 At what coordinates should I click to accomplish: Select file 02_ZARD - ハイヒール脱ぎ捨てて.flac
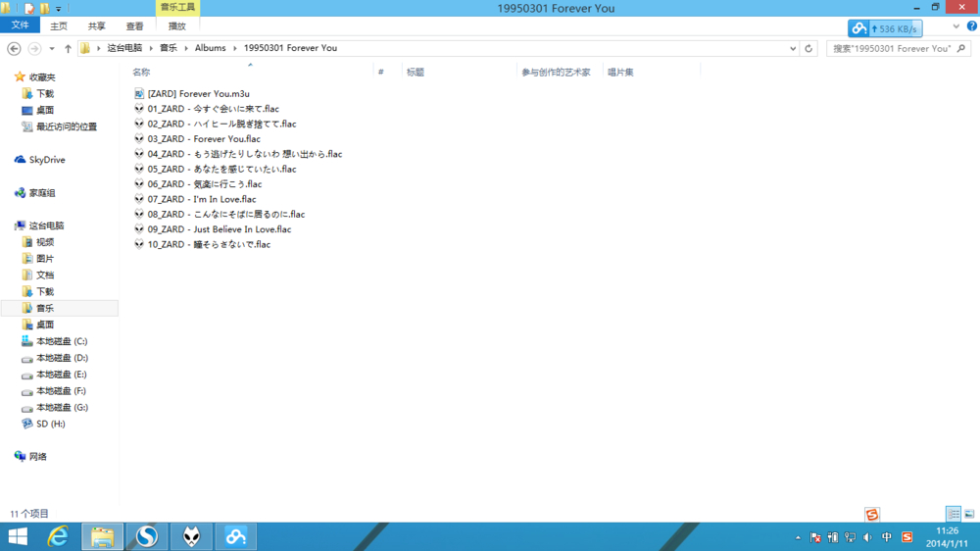(x=216, y=124)
